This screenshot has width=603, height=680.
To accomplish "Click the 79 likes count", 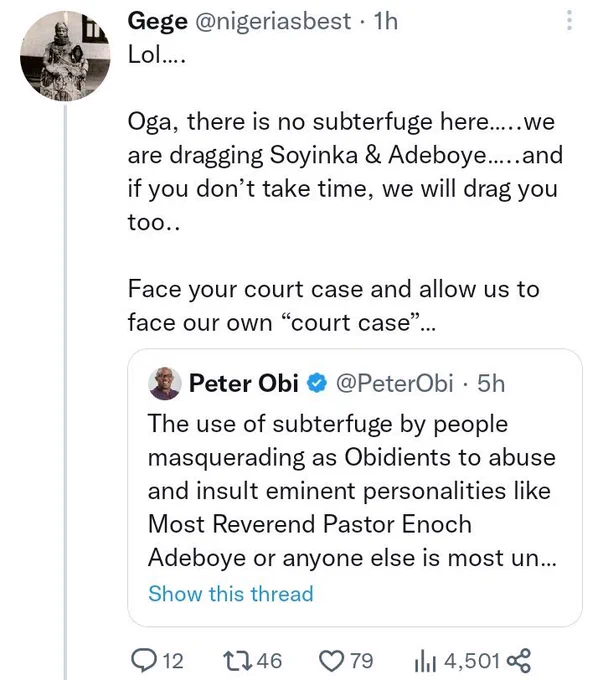I will pyautogui.click(x=362, y=661).
